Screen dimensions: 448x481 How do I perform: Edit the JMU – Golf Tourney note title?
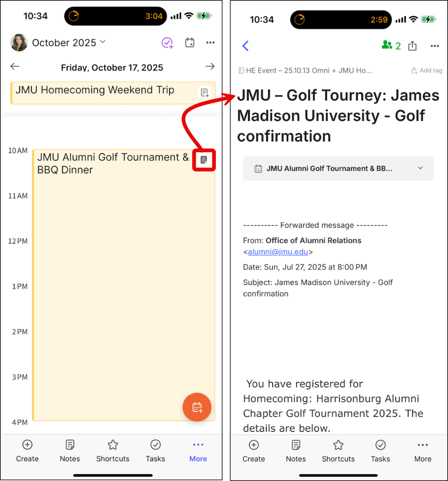pos(338,116)
